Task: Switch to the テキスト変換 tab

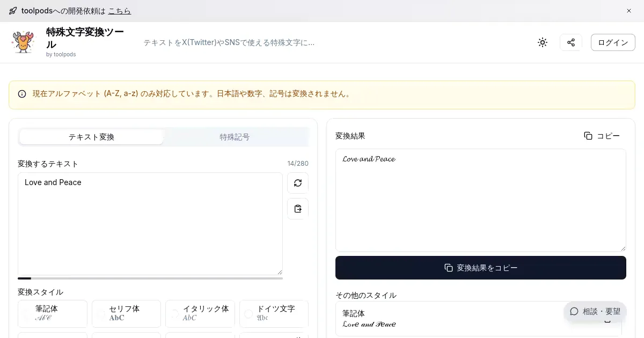Action: (91, 137)
